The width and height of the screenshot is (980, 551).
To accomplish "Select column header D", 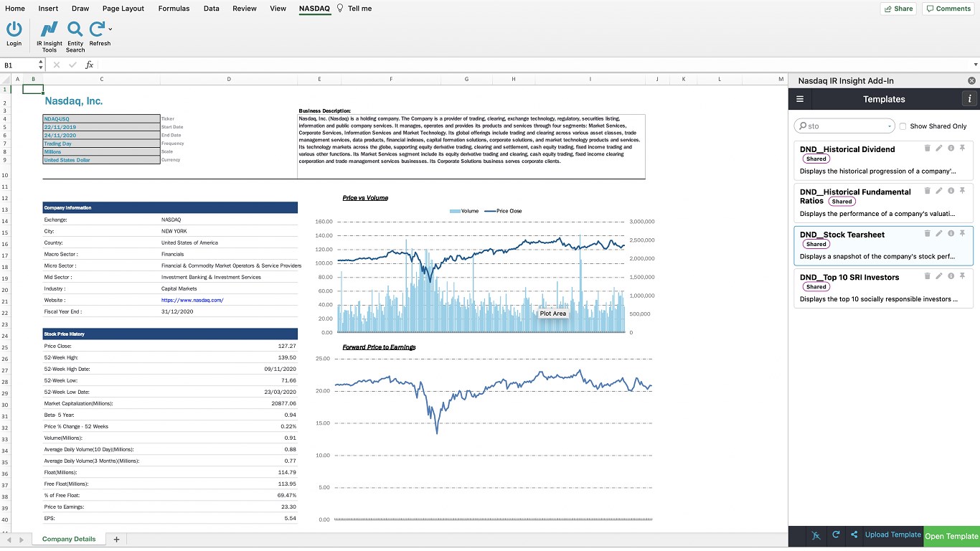I will (229, 79).
